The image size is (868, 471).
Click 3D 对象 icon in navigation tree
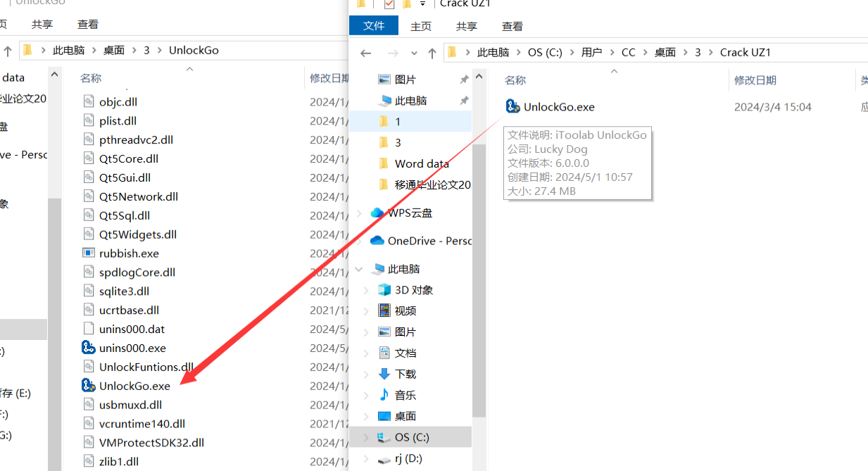click(384, 289)
